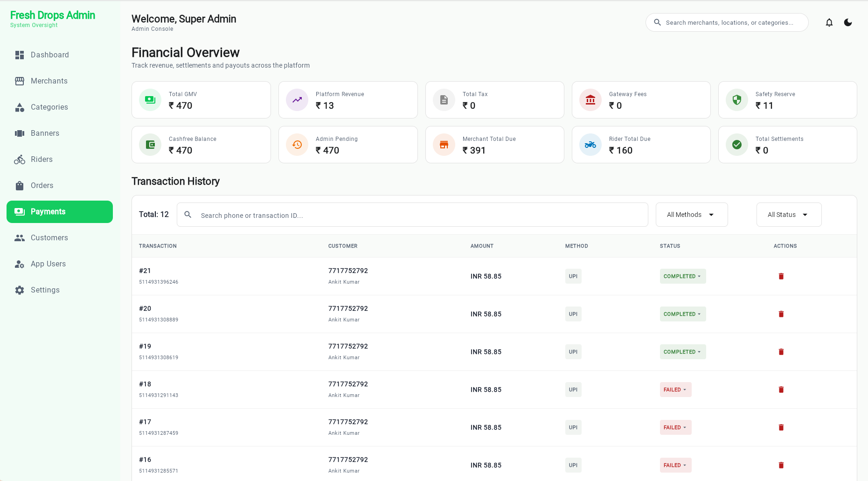Open the All Methods filter dropdown
The image size is (868, 481).
coord(692,215)
